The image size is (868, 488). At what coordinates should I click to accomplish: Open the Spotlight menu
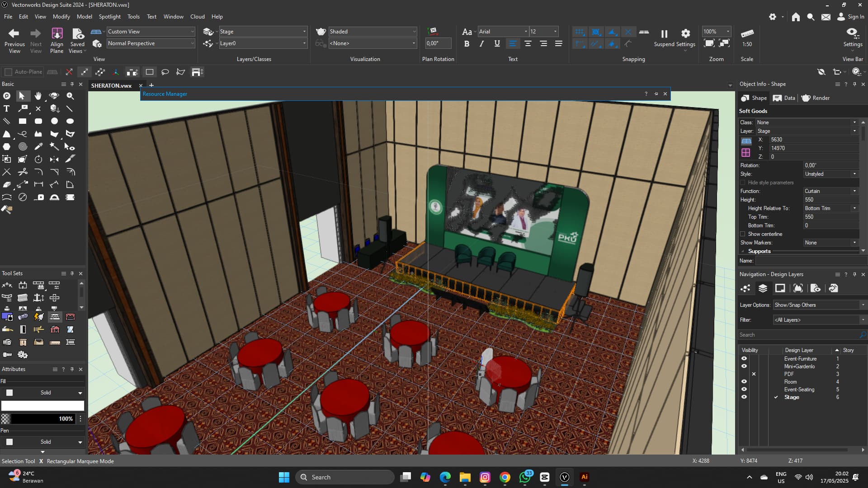(109, 16)
